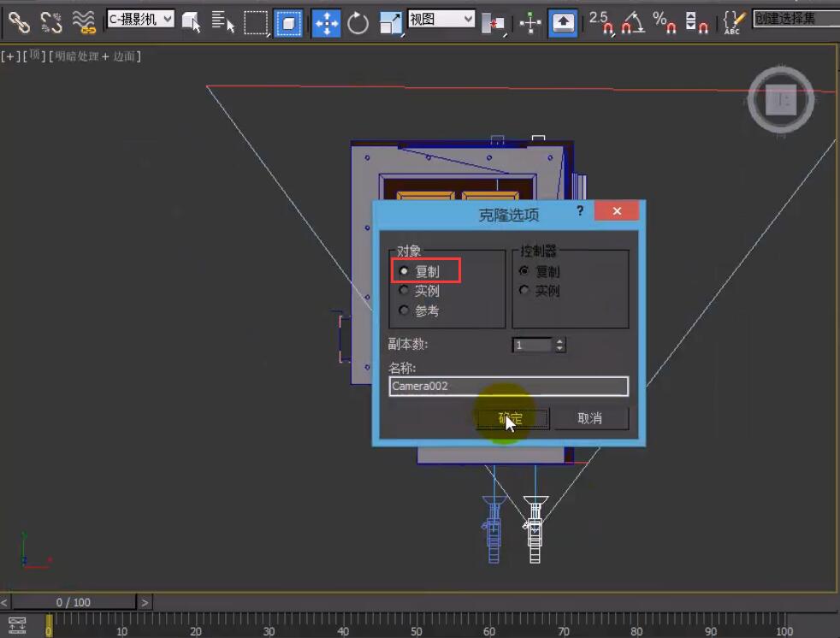The image size is (840, 638).
Task: Select 实例 under 对象 group
Action: click(x=421, y=291)
